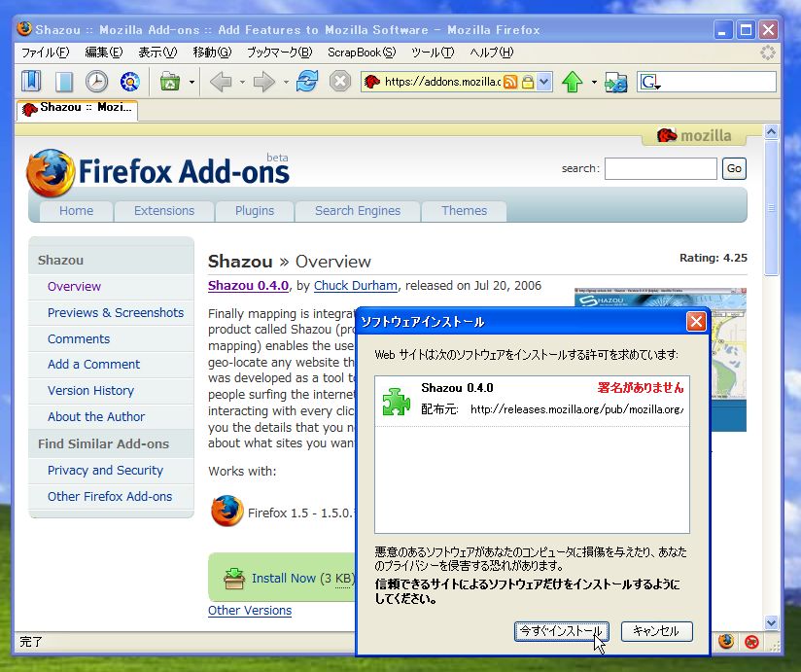Click the Go button beside search field

[734, 168]
